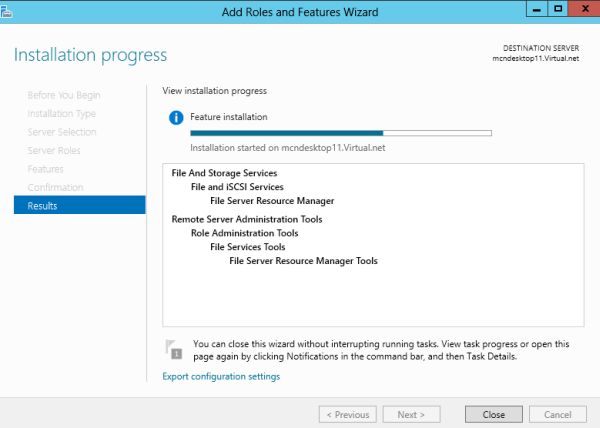Image resolution: width=600 pixels, height=428 pixels.
Task: Select the Server Roles step
Action: coord(54,150)
